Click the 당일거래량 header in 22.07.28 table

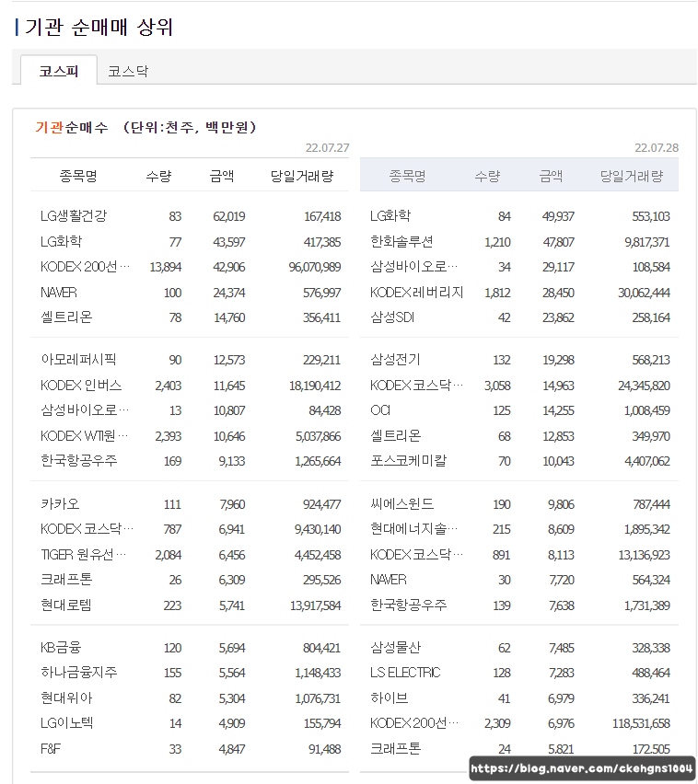632,176
